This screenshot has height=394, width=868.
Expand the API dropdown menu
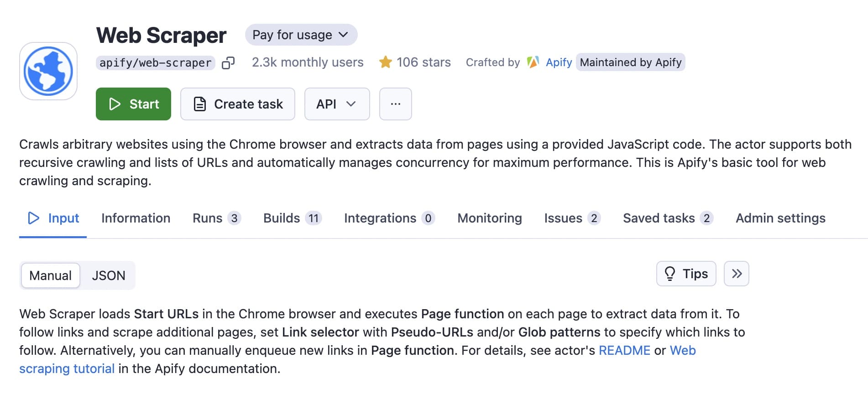pyautogui.click(x=337, y=104)
